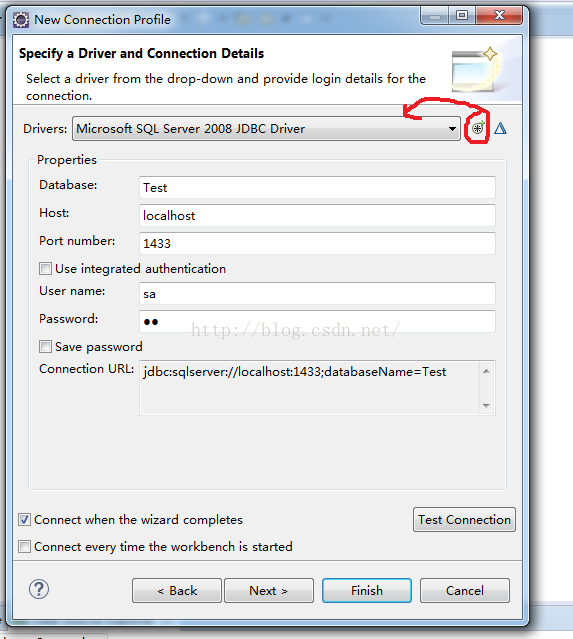
Task: Click Finish to complete the wizard
Action: coord(367,591)
